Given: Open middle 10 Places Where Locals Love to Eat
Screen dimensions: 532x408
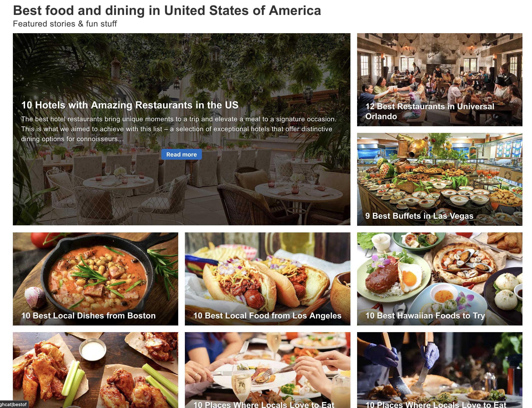Looking at the screenshot, I should [x=264, y=404].
